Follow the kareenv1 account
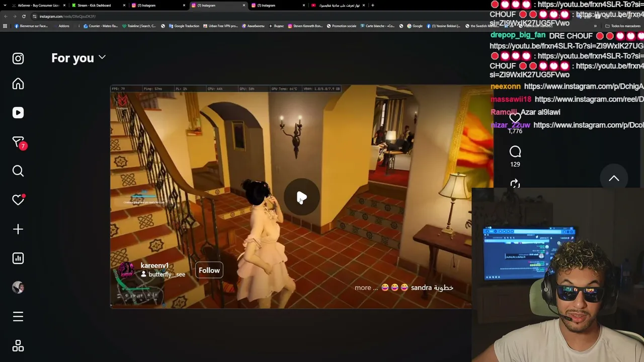Viewport: 644px width, 362px height. [209, 270]
